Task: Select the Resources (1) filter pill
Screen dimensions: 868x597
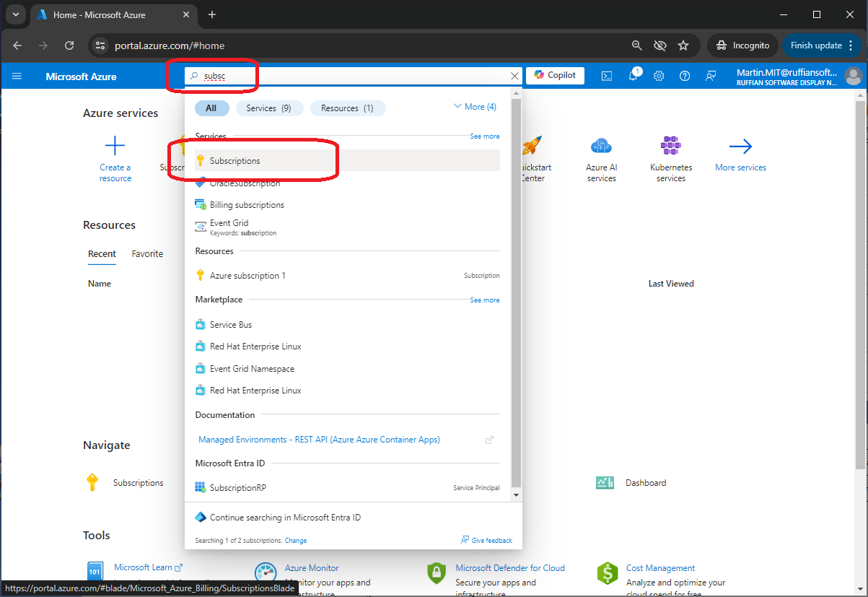Action: click(x=348, y=108)
